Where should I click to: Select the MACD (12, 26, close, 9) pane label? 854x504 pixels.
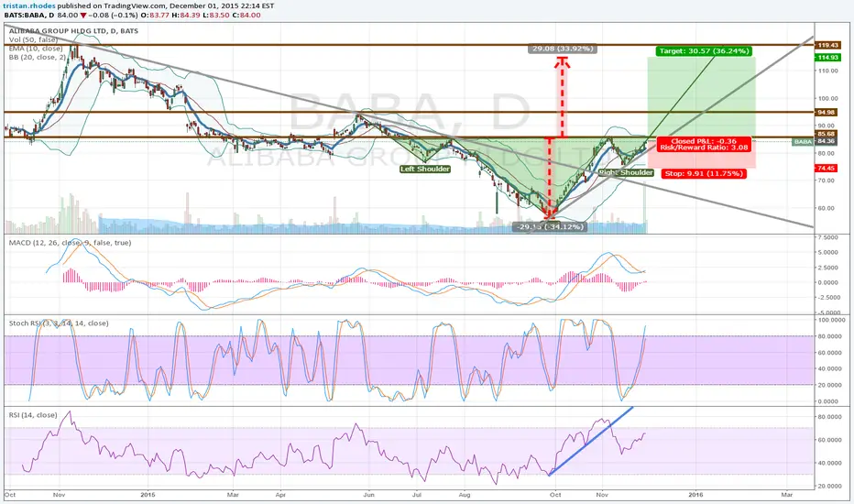click(x=70, y=243)
